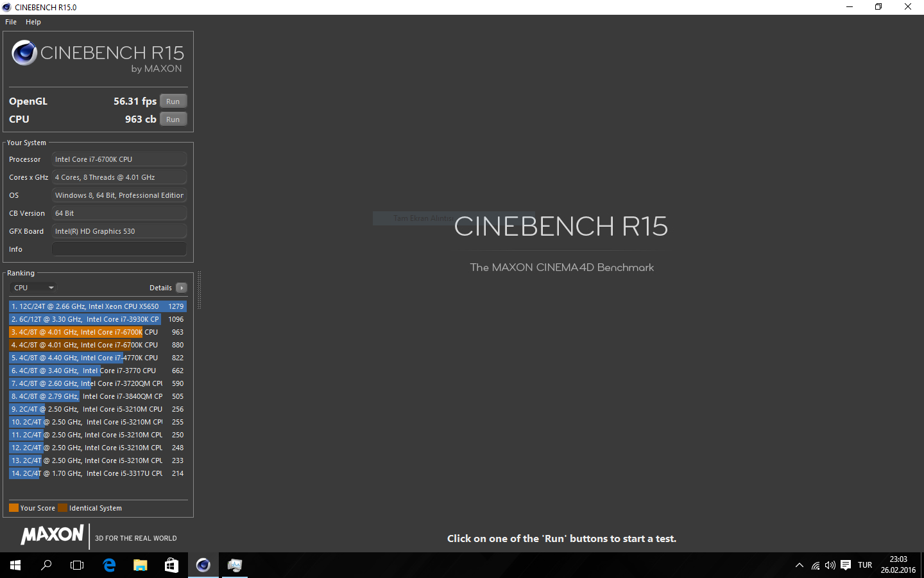Click the OS field Windows 8 value
924x578 pixels.
tap(119, 195)
